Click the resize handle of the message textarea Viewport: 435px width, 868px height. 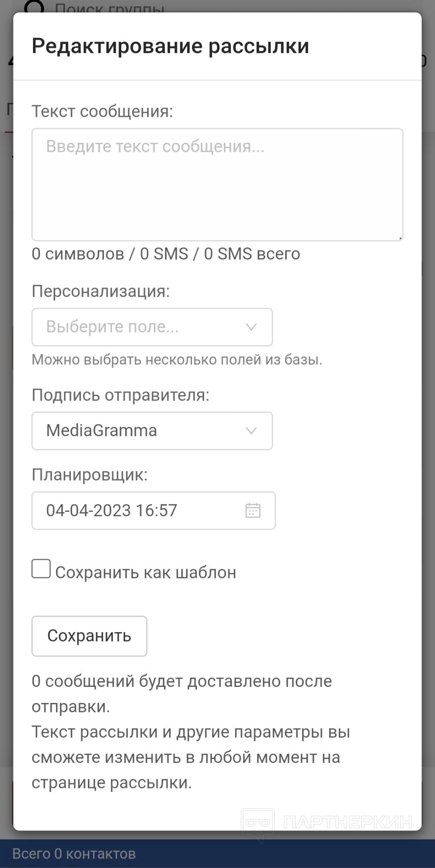click(400, 238)
